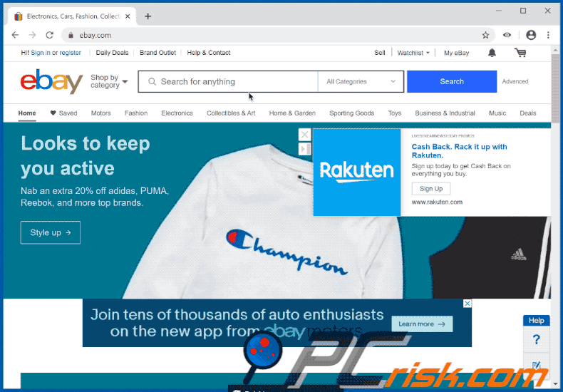Image resolution: width=563 pixels, height=392 pixels.
Task: Reload the eBay page
Action: [x=50, y=35]
